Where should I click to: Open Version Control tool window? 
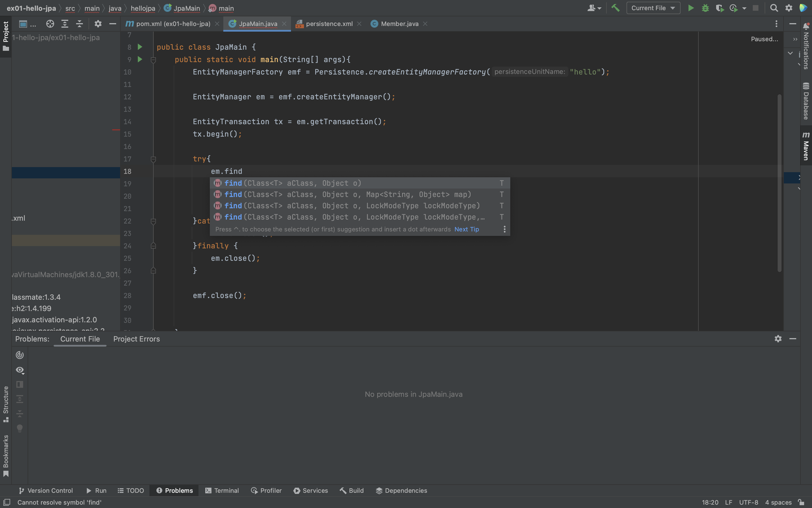click(x=46, y=491)
